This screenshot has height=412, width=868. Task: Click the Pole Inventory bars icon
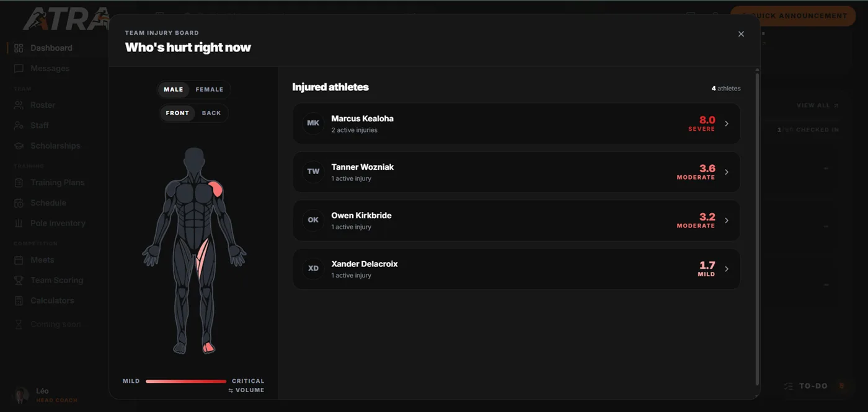tap(19, 223)
